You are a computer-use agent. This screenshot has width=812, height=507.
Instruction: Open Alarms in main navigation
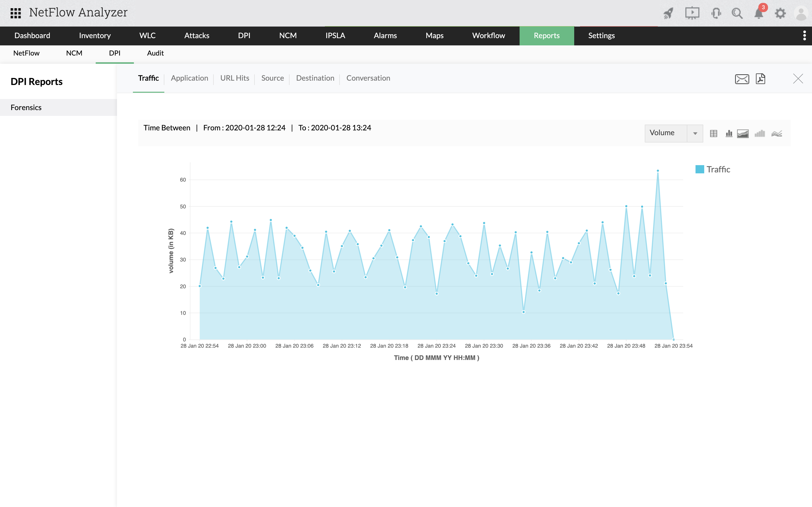click(x=385, y=35)
